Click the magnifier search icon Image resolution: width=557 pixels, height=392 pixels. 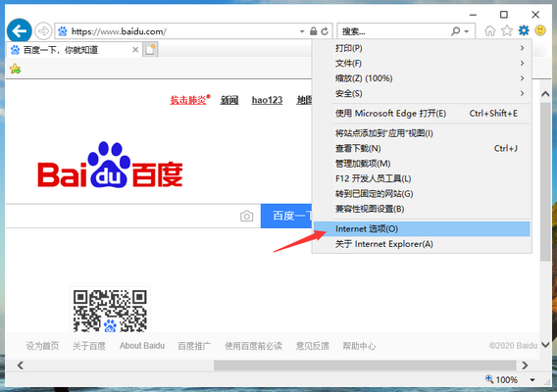pos(455,31)
